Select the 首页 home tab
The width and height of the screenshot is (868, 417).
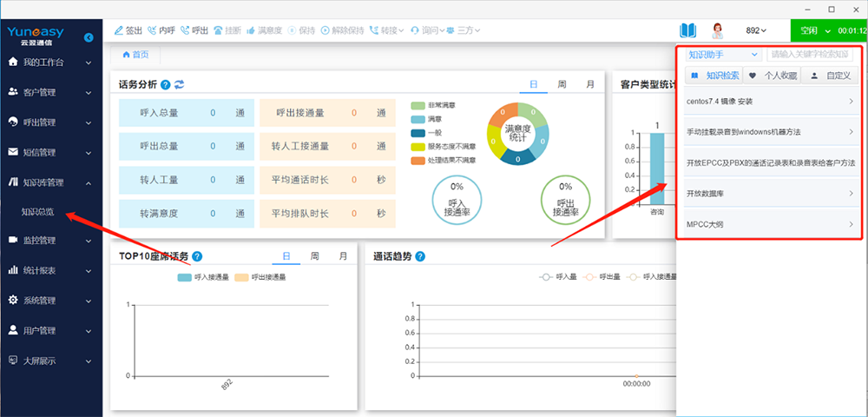(x=135, y=54)
